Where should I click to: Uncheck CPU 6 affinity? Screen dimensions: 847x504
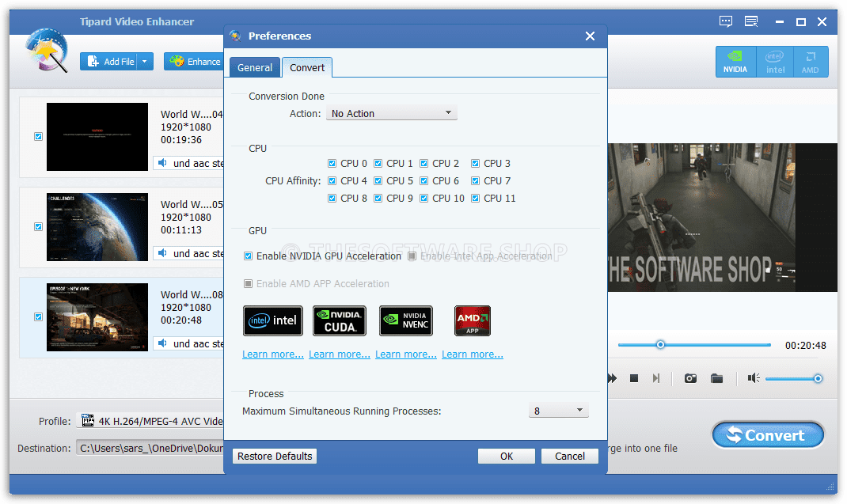(x=424, y=181)
